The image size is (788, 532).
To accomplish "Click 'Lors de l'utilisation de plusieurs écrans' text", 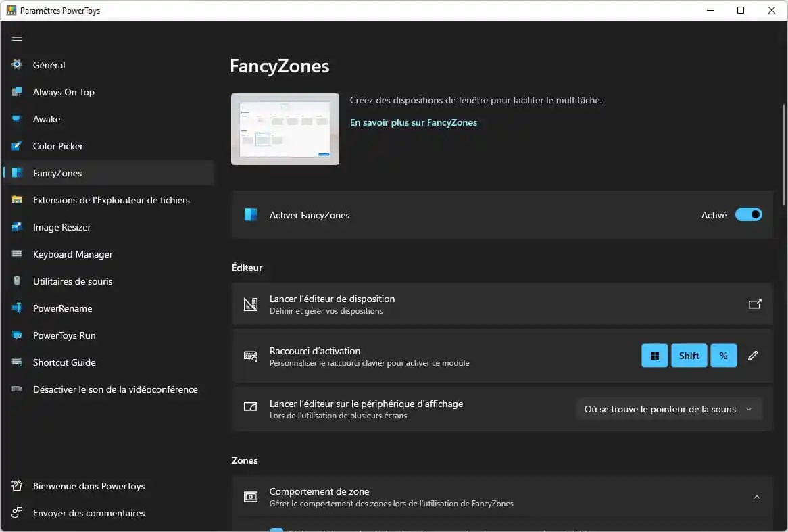I will click(338, 416).
